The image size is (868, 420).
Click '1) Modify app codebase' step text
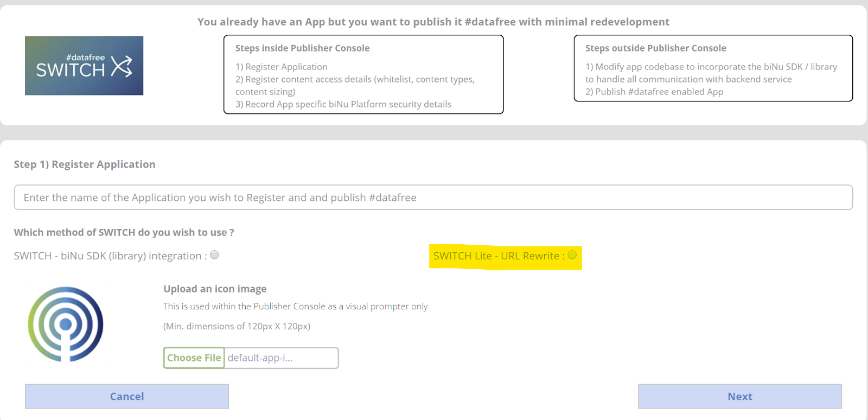(x=711, y=73)
